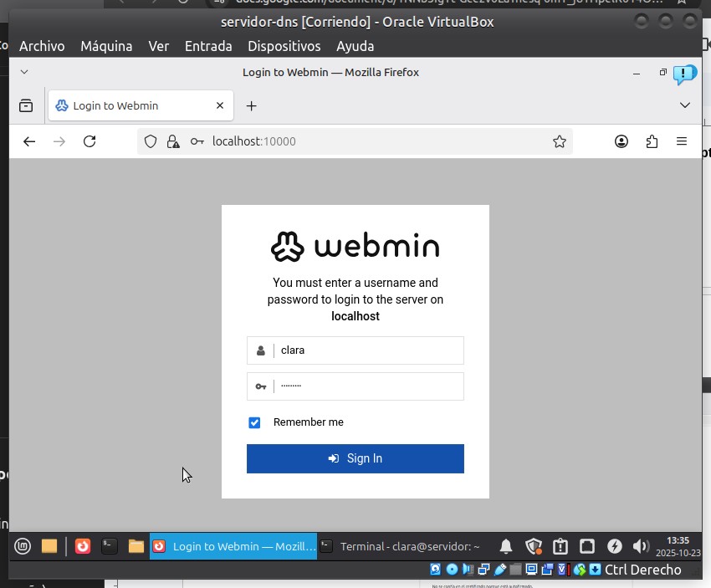Go back to previous page
The height and width of the screenshot is (588, 711).
coord(29,142)
